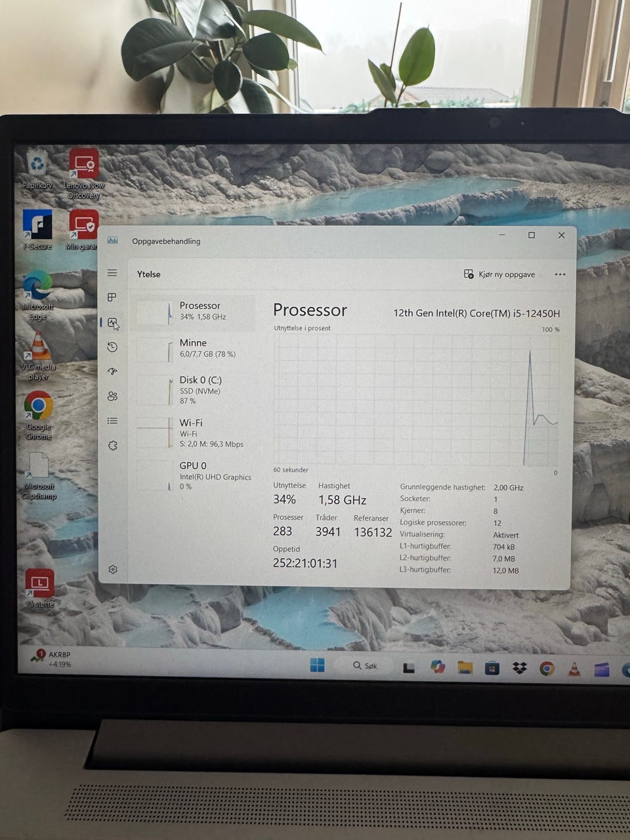
Task: Maximize the Oppgavebehandling window
Action: pyautogui.click(x=532, y=235)
